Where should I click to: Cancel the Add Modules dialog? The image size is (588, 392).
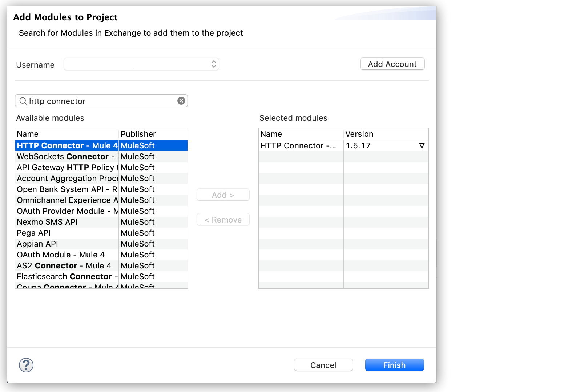[x=323, y=365]
